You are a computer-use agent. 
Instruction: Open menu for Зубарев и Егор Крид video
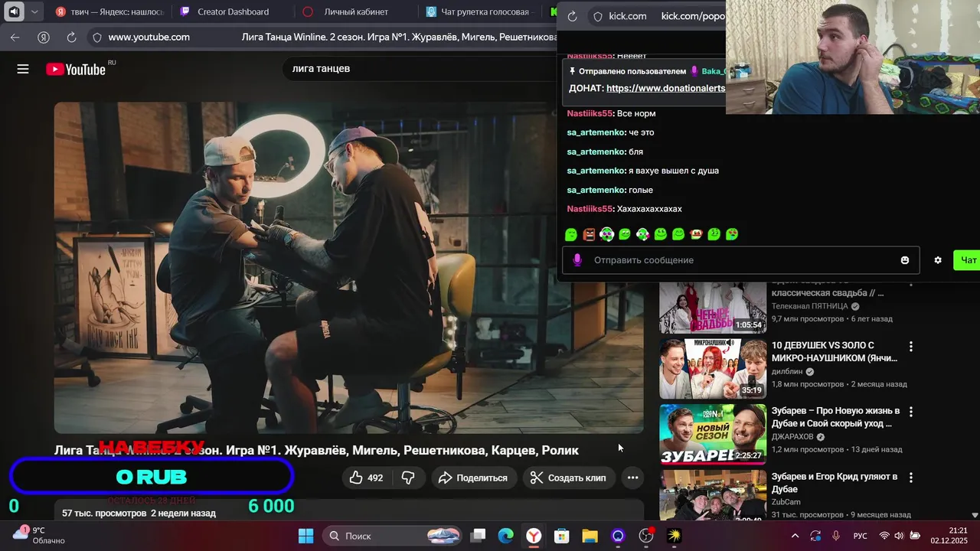click(910, 478)
